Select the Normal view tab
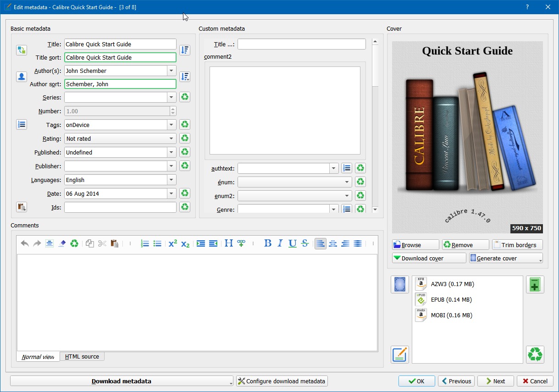 point(38,357)
